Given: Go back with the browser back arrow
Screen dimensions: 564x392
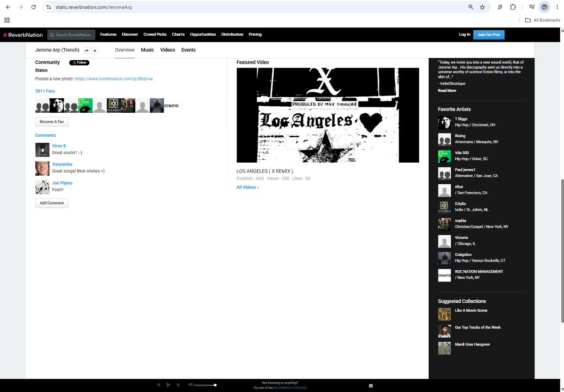Looking at the screenshot, I should (x=8, y=7).
